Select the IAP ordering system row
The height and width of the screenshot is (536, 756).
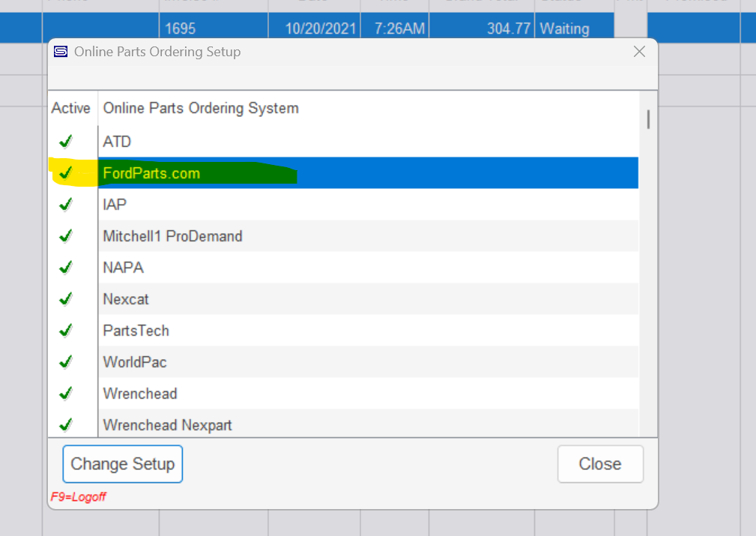tap(369, 205)
